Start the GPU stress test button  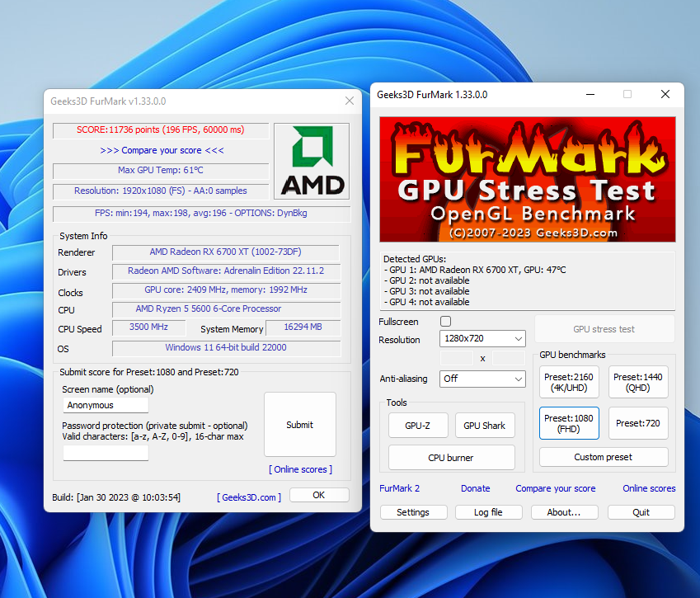[604, 329]
